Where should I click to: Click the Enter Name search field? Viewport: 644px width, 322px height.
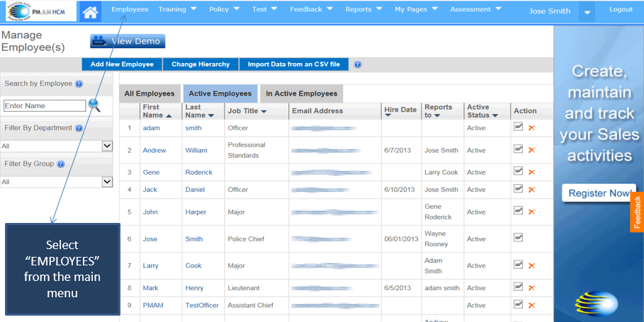[45, 105]
